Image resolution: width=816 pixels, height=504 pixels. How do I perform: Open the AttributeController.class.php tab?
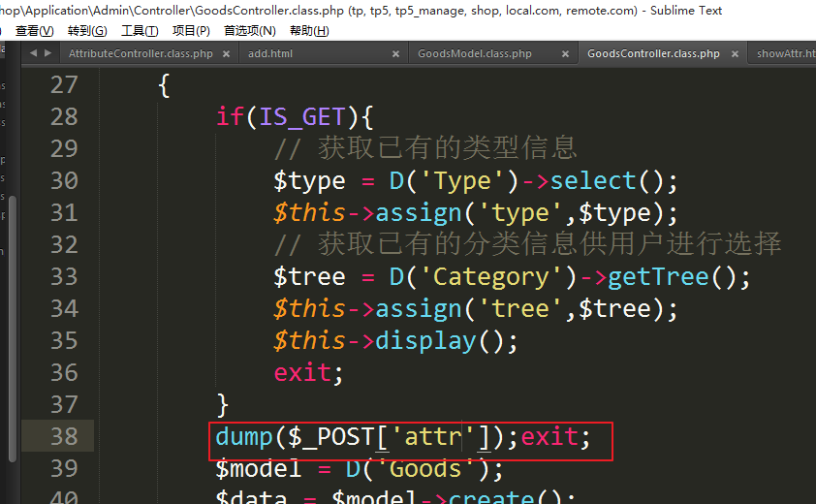point(141,53)
